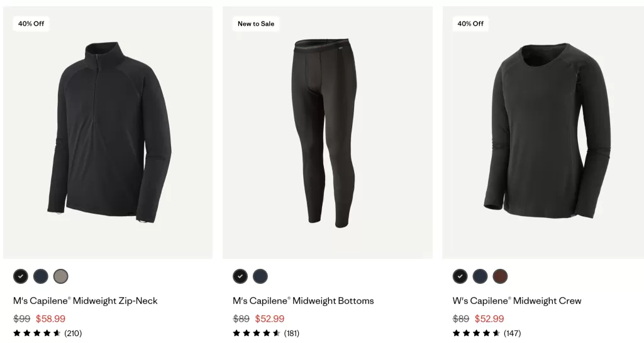Pick gray swatch for M's Zip-Neck
The height and width of the screenshot is (343, 644).
click(x=60, y=276)
